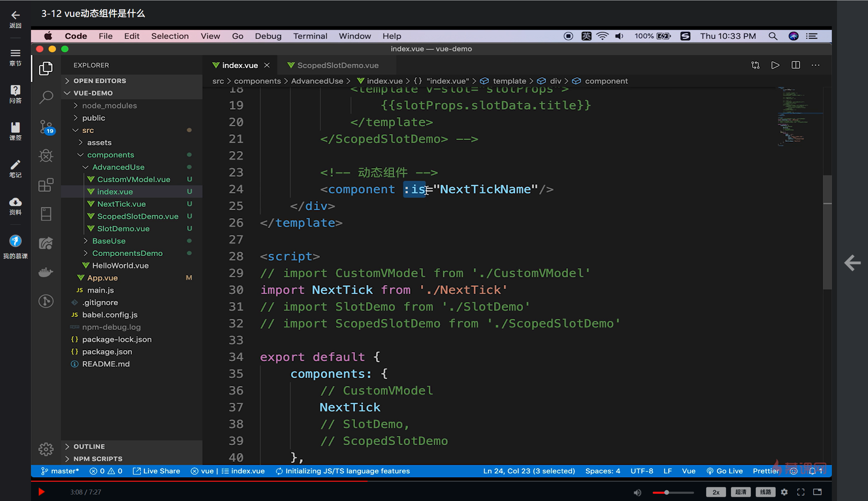The width and height of the screenshot is (868, 501).
Task: Open the Debug view bug icon
Action: coord(46,156)
